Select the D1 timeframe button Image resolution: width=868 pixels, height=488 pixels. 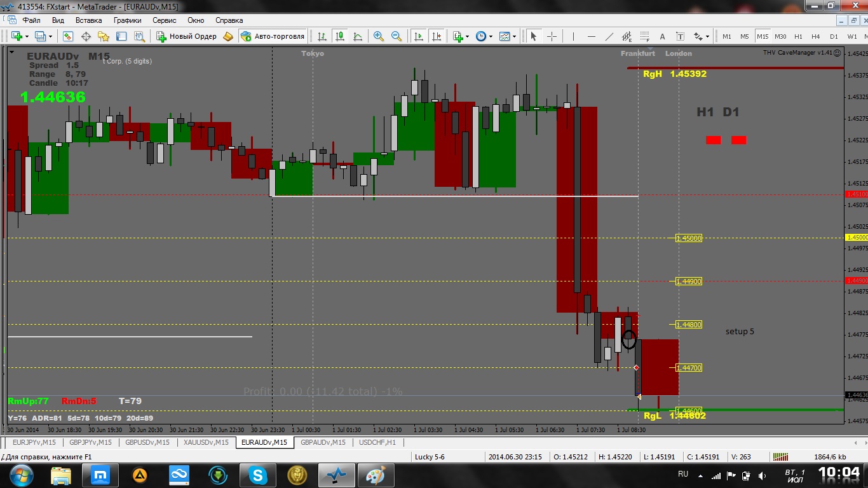[834, 36]
